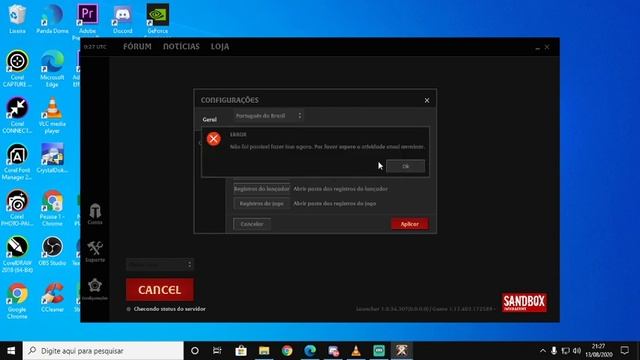
Task: Click the taskbar search box
Action: 103,351
